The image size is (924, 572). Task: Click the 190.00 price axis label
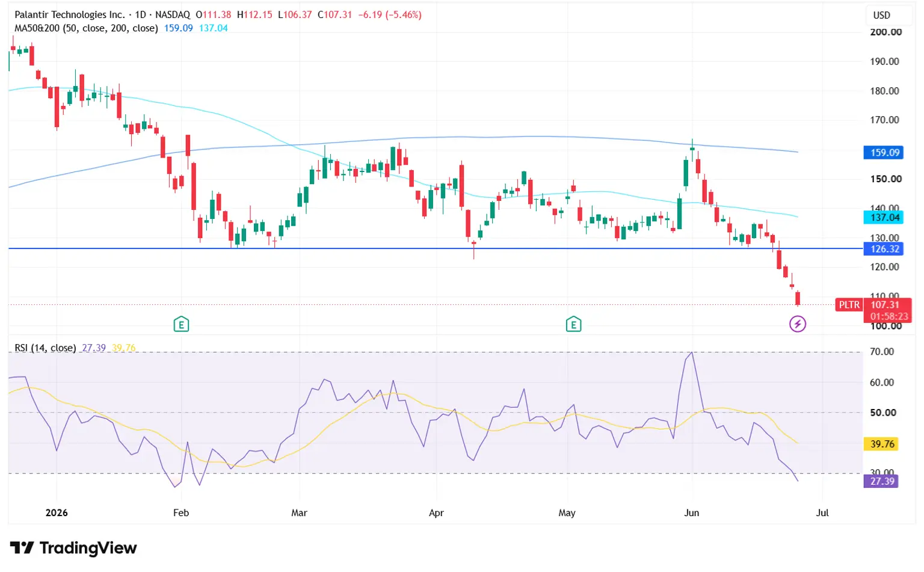[884, 61]
